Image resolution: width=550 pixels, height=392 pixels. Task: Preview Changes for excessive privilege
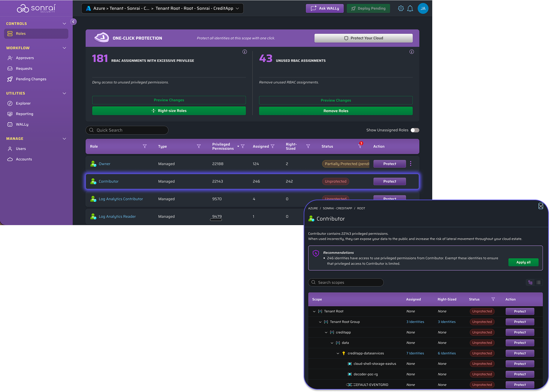click(x=169, y=100)
